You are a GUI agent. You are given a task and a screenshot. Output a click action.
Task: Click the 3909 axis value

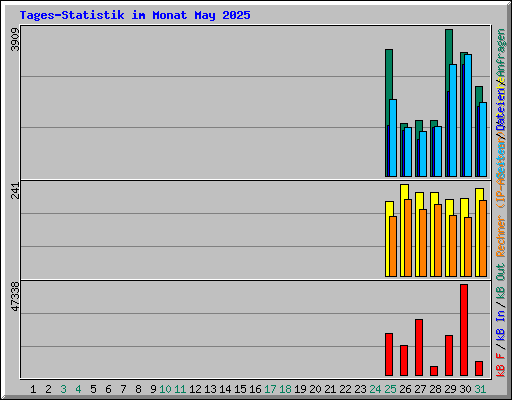[x=15, y=40]
